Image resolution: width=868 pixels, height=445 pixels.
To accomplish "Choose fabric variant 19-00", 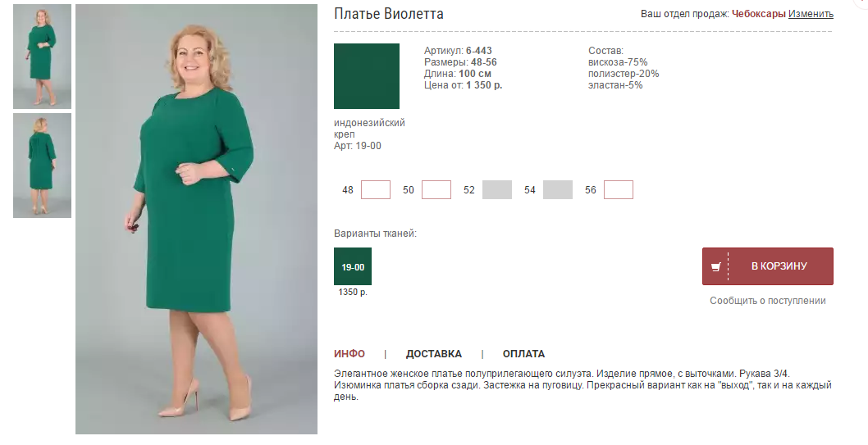I will coord(353,266).
